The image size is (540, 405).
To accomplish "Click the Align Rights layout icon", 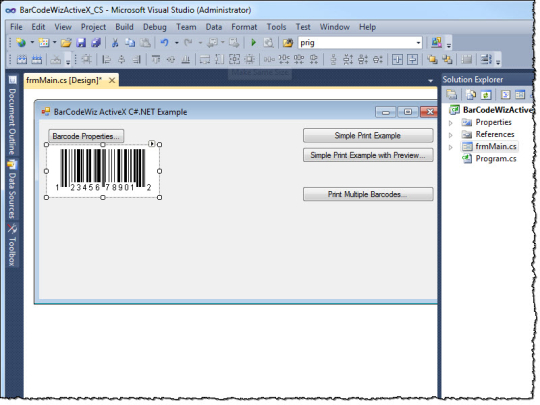I will point(137,60).
